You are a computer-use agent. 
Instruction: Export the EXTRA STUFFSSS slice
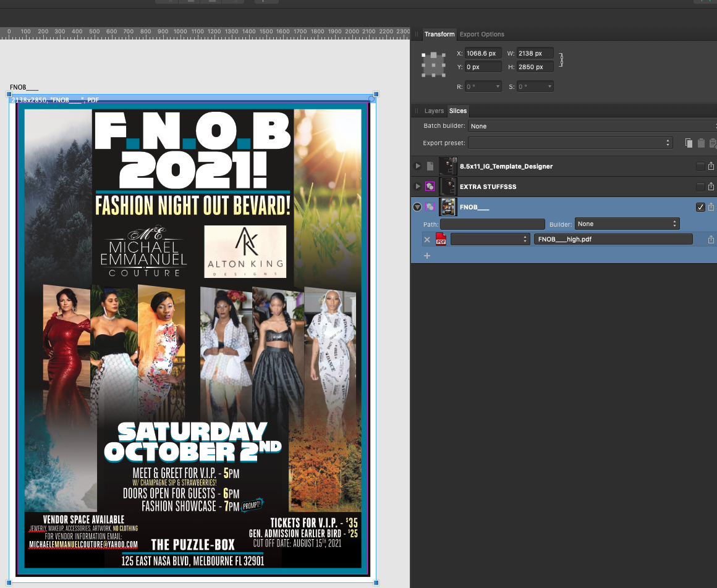pyautogui.click(x=711, y=187)
